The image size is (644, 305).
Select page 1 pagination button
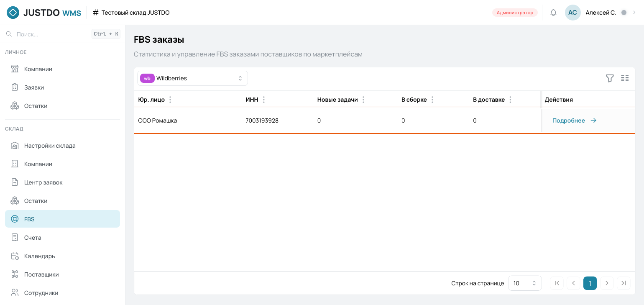pyautogui.click(x=590, y=283)
